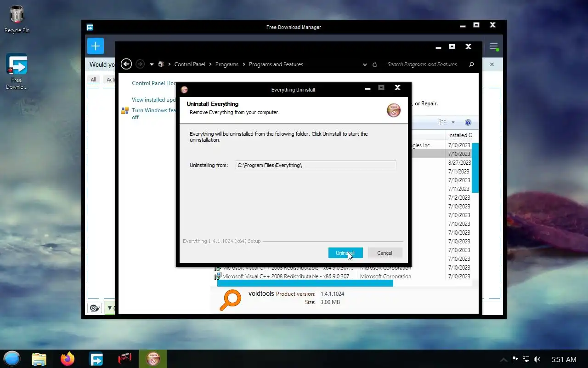Click the red application icon in taskbar

124,359
